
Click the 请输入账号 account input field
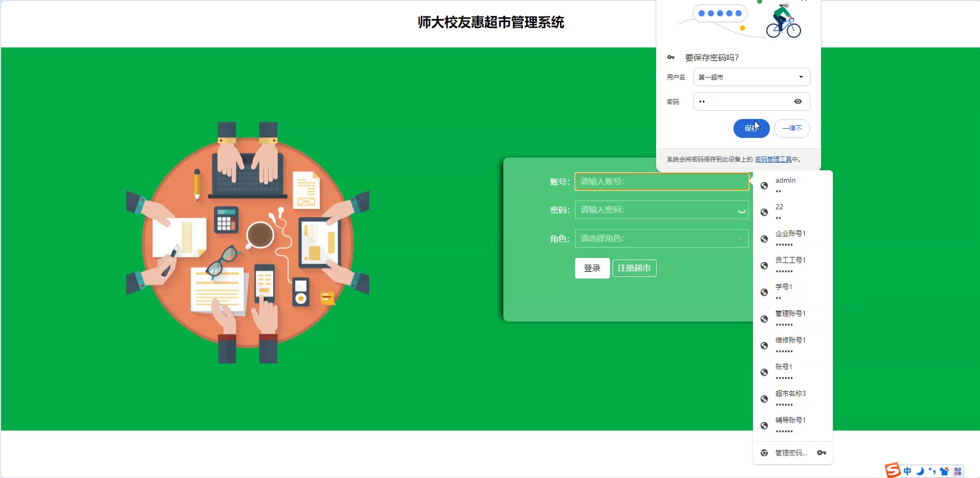tap(661, 182)
